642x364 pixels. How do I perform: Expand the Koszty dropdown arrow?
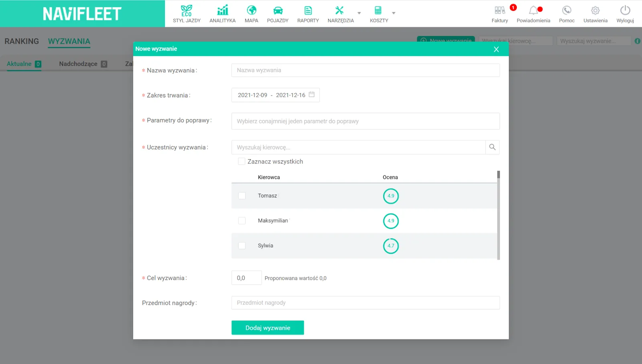(394, 13)
